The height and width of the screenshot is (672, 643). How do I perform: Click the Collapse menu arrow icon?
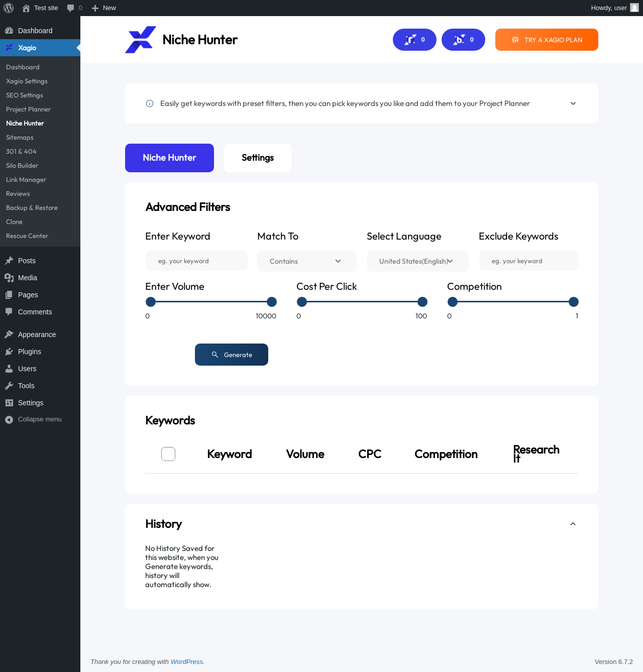9,419
